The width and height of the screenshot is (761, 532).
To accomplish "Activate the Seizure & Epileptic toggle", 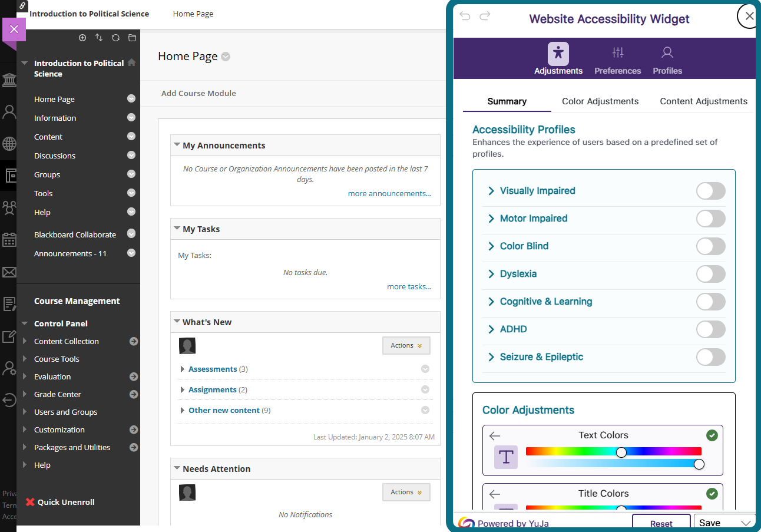I will (711, 357).
